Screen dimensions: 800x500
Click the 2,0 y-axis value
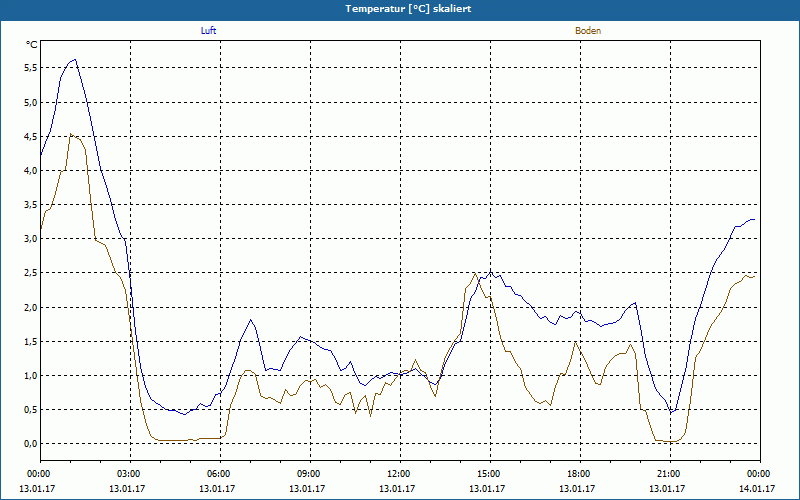(x=31, y=307)
